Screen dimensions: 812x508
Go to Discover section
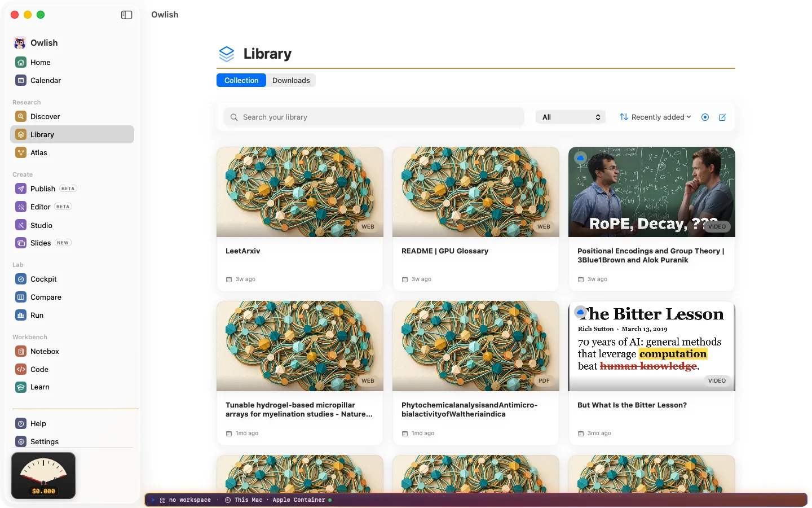click(x=72, y=116)
